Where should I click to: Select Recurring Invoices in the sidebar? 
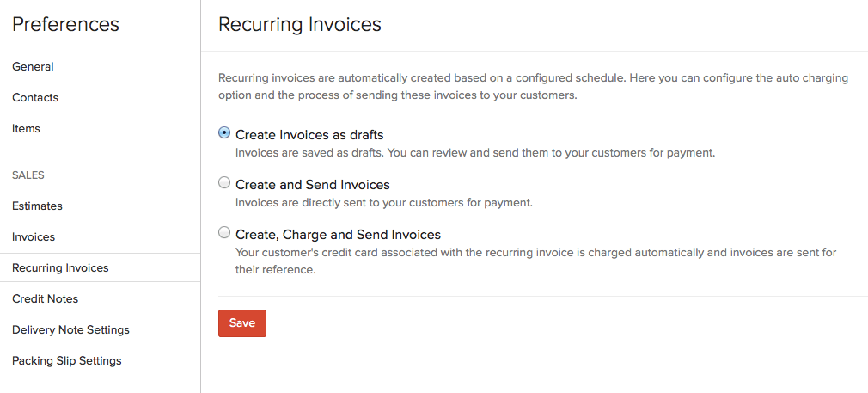(60, 267)
